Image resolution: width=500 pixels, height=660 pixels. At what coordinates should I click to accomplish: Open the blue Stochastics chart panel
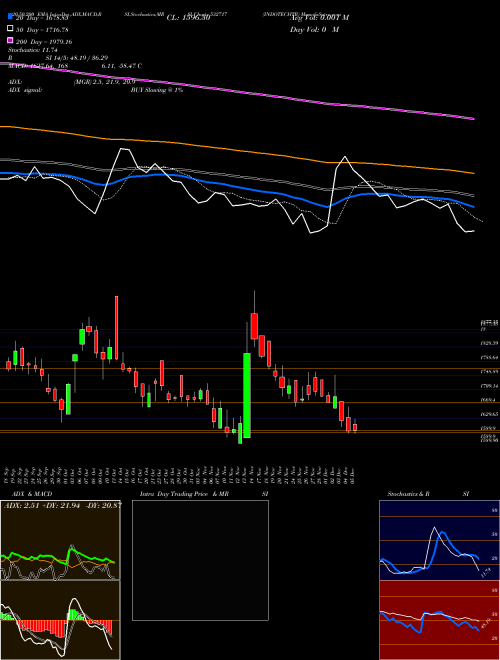click(439, 540)
